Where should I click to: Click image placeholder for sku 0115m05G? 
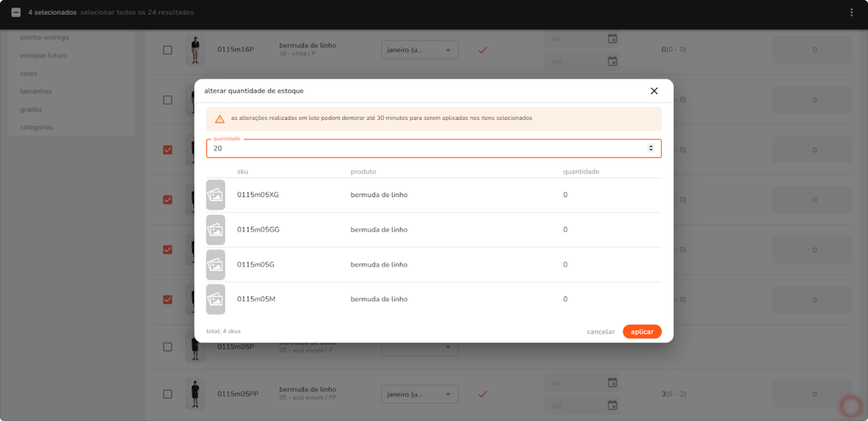tap(216, 265)
